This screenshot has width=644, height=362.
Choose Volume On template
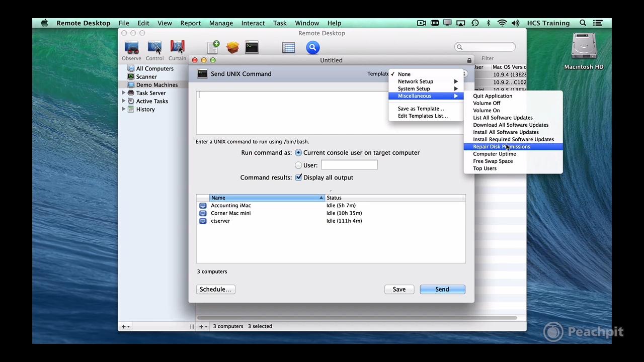(513, 111)
